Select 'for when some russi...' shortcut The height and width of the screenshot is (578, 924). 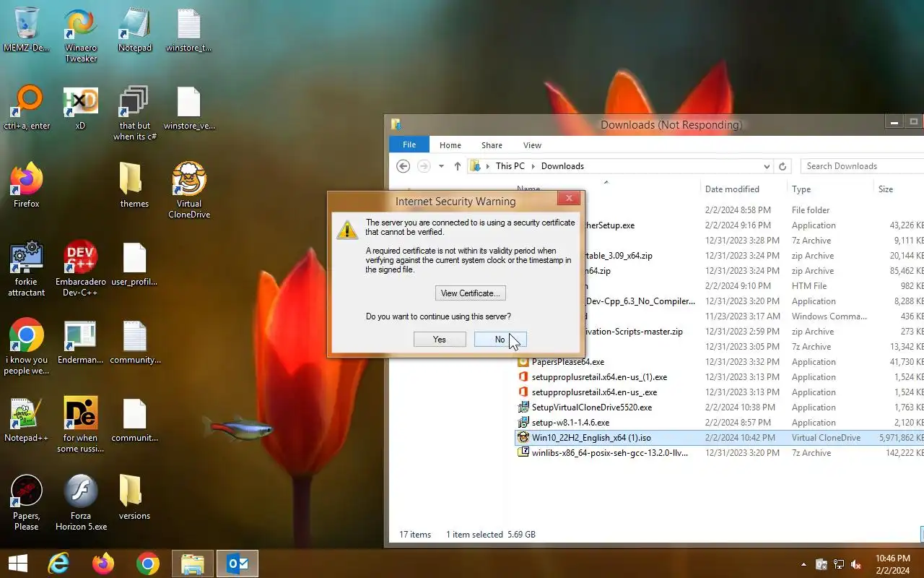[x=81, y=425]
